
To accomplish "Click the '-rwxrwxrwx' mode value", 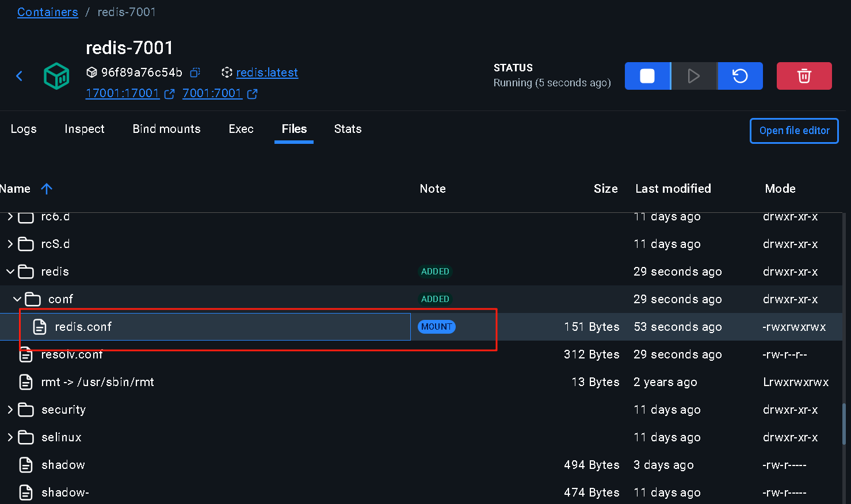I will (x=795, y=327).
